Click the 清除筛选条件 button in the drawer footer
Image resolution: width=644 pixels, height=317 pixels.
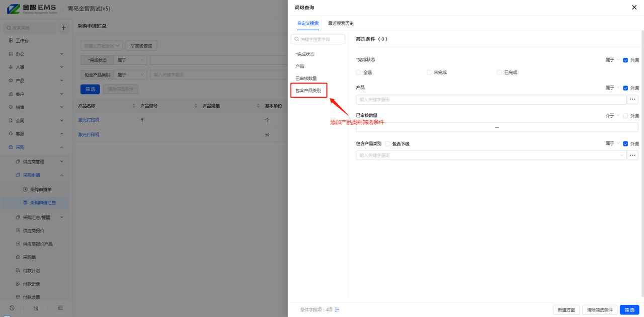point(599,310)
